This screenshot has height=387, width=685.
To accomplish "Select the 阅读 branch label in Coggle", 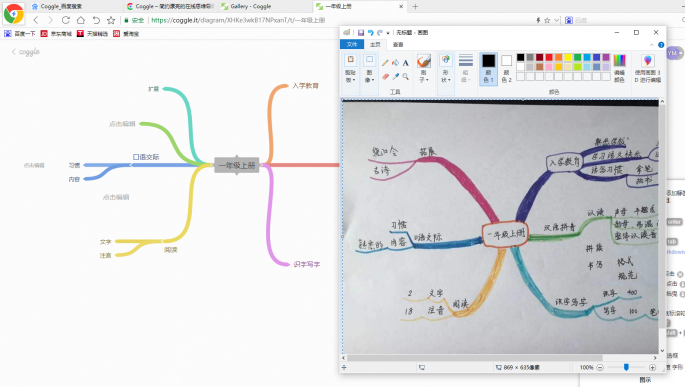I will [171, 250].
